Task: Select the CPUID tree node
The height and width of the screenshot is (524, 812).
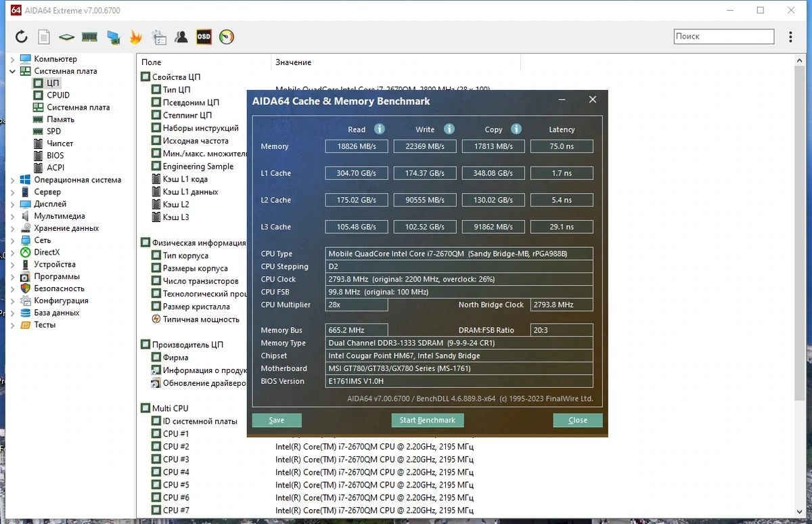Action: click(58, 95)
